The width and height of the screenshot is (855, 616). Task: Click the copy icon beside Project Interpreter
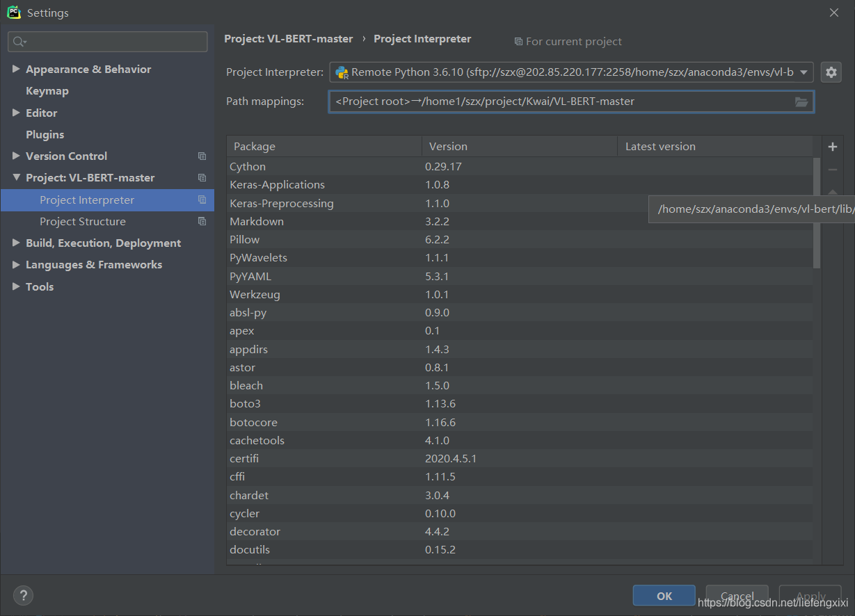(202, 200)
